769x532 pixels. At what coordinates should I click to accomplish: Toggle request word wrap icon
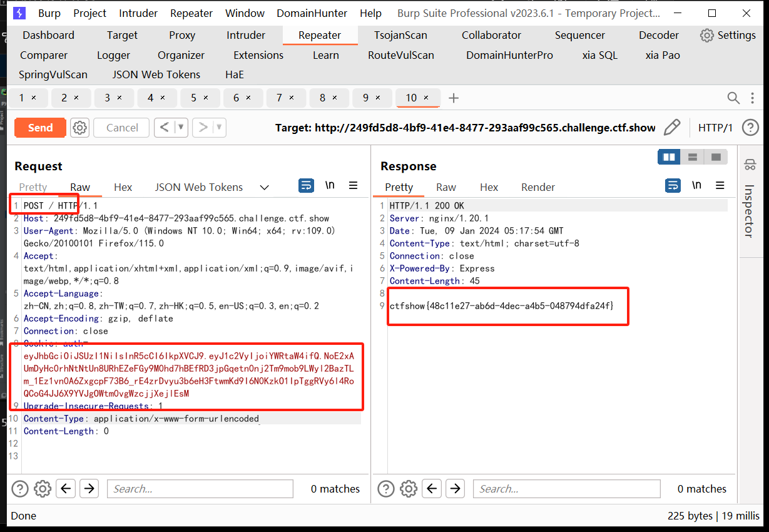point(306,185)
